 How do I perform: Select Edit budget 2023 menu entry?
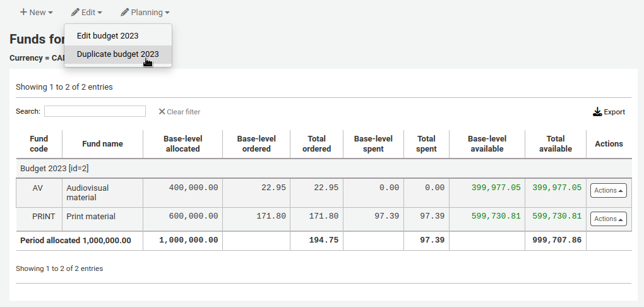(x=107, y=35)
